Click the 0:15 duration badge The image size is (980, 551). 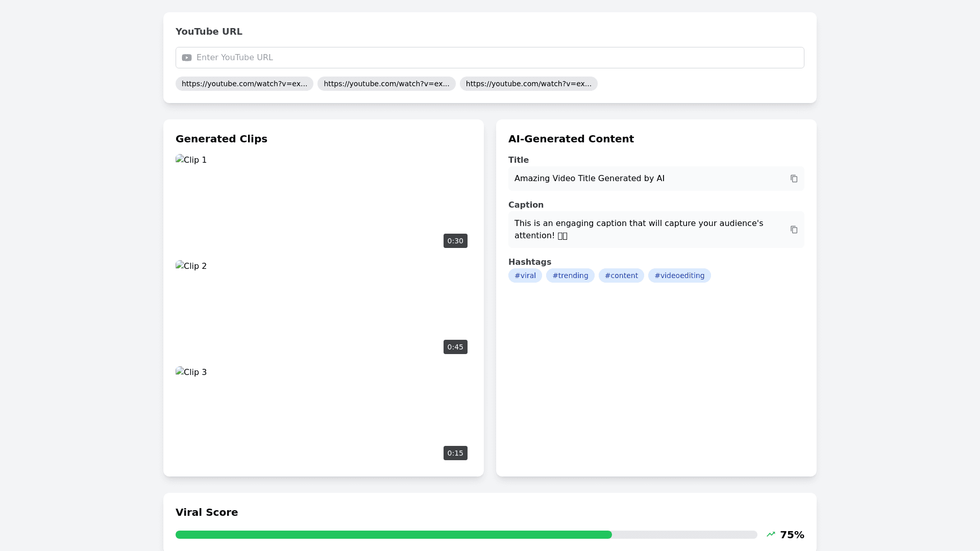pyautogui.click(x=455, y=453)
